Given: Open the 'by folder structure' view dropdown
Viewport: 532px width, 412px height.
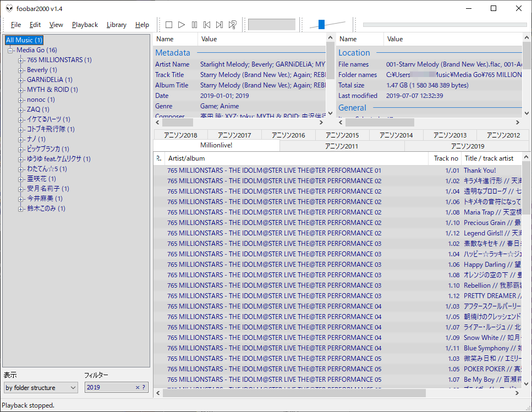Looking at the screenshot, I should tap(41, 388).
